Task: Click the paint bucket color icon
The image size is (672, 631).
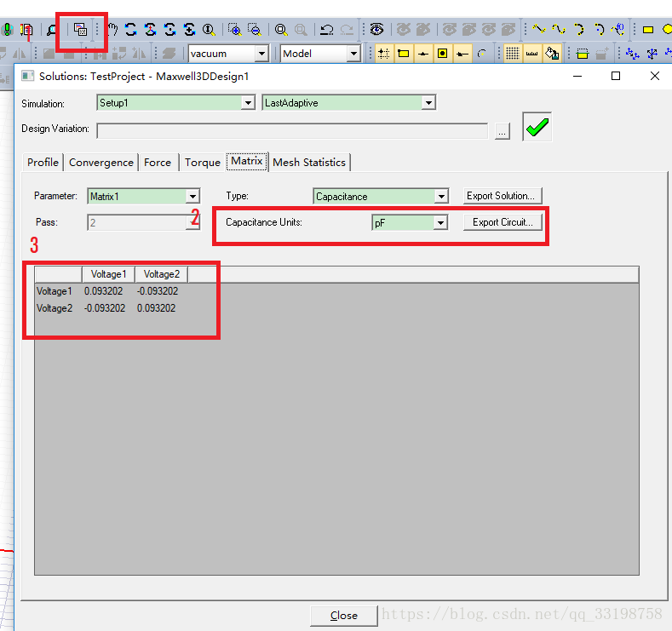Action: tap(552, 53)
